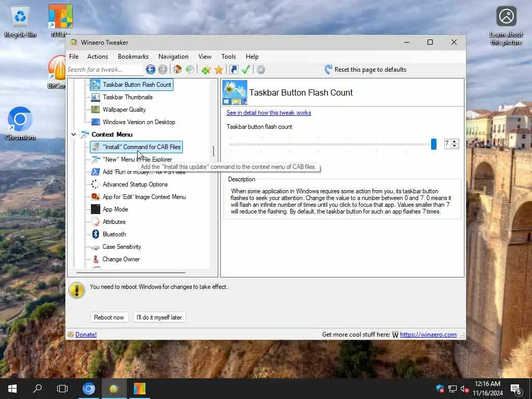
Task: Select Advanced Startup Options item
Action: (x=135, y=184)
